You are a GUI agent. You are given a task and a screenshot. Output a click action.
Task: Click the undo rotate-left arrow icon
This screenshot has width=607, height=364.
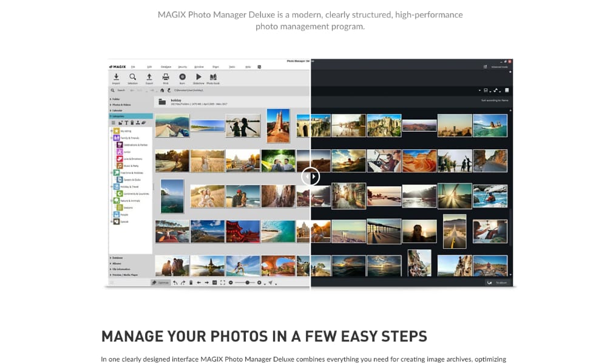[175, 283]
